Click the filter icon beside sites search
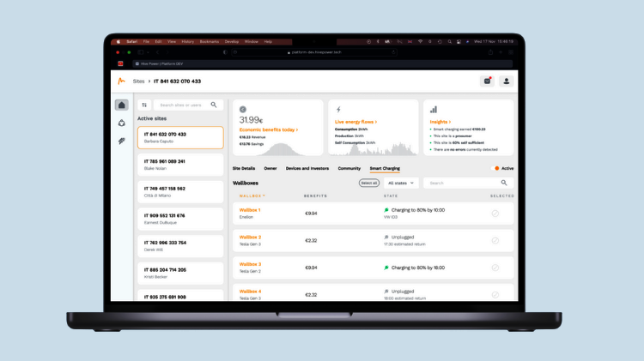This screenshot has height=361, width=644. coord(144,105)
